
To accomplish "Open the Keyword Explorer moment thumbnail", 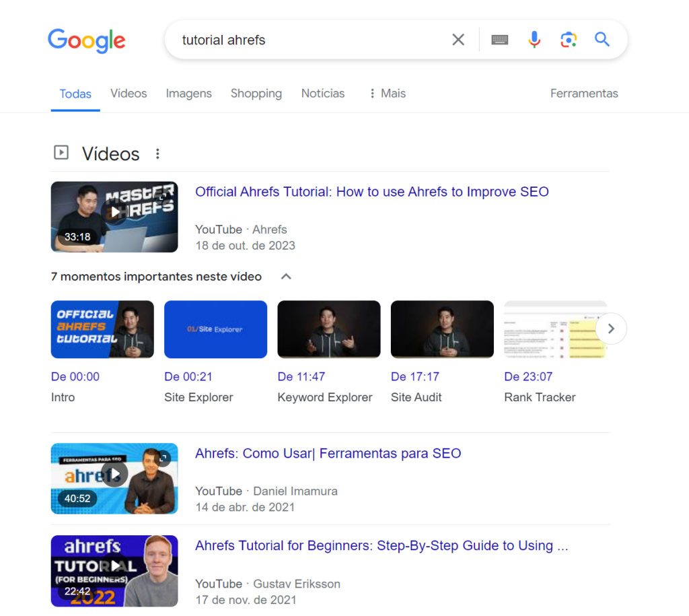I will (329, 329).
